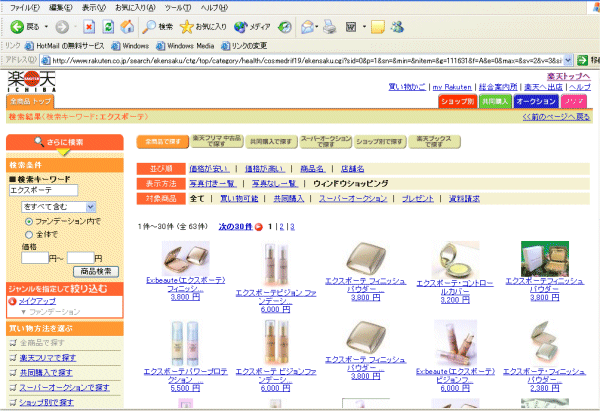Open the Mail envelope icon
Screen dimensions: 600x411
tap(307, 27)
